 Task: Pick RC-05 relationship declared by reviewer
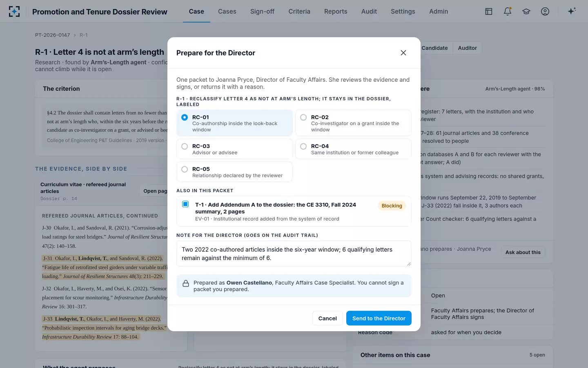(x=234, y=172)
